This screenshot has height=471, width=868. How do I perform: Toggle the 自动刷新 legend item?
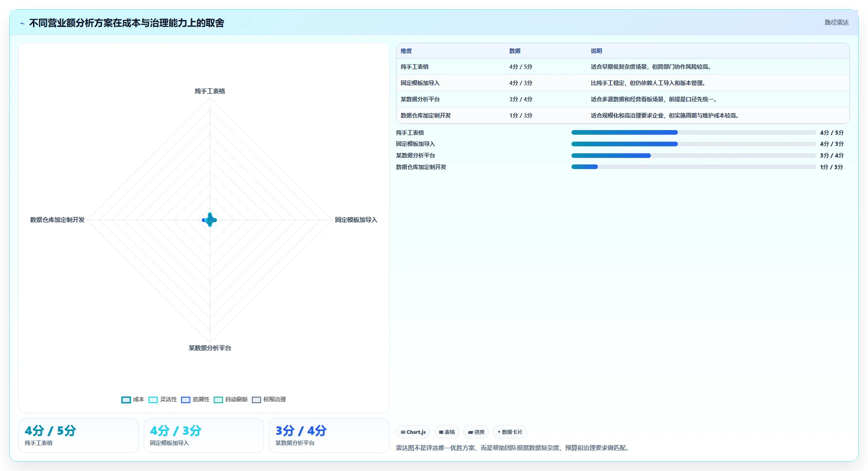pyautogui.click(x=231, y=399)
